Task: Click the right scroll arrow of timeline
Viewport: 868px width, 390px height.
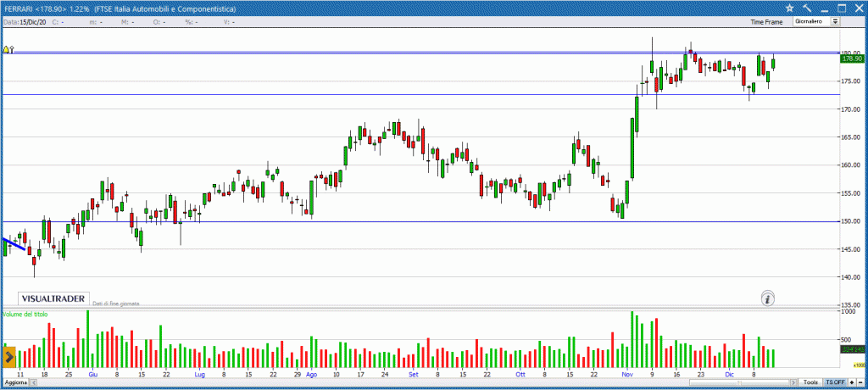Action: click(793, 383)
